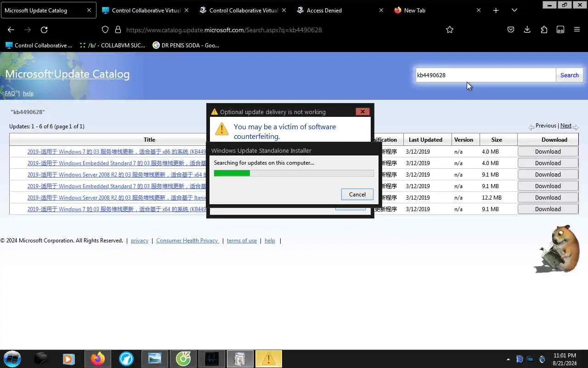Sort results by the Title column header
588x368 pixels.
[149, 139]
